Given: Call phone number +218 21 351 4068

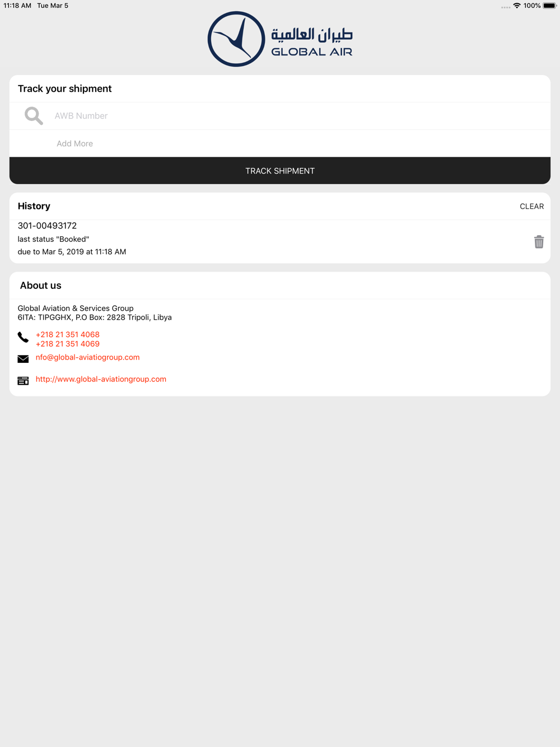Looking at the screenshot, I should (68, 335).
